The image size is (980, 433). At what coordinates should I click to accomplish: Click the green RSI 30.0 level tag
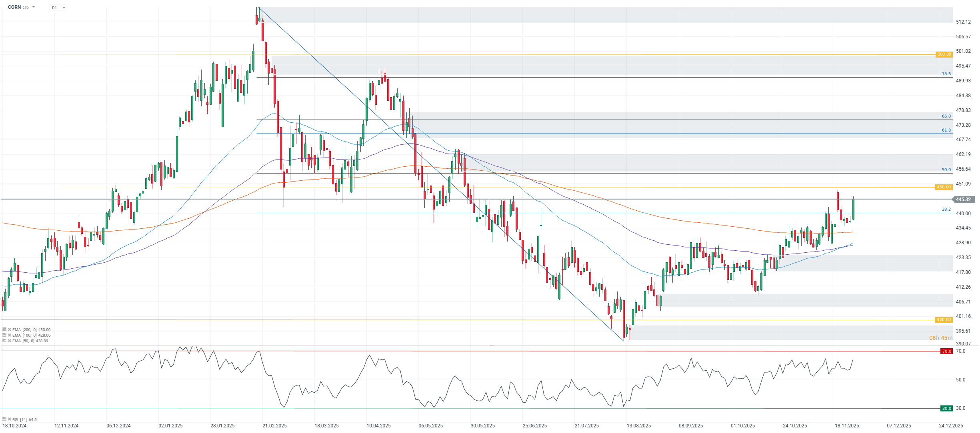click(946, 409)
